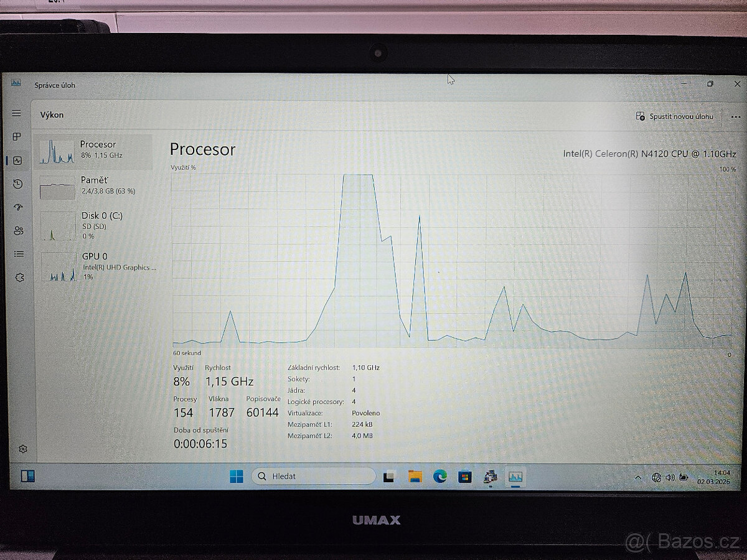Open the hamburger navigation menu
The width and height of the screenshot is (747, 560).
17,113
